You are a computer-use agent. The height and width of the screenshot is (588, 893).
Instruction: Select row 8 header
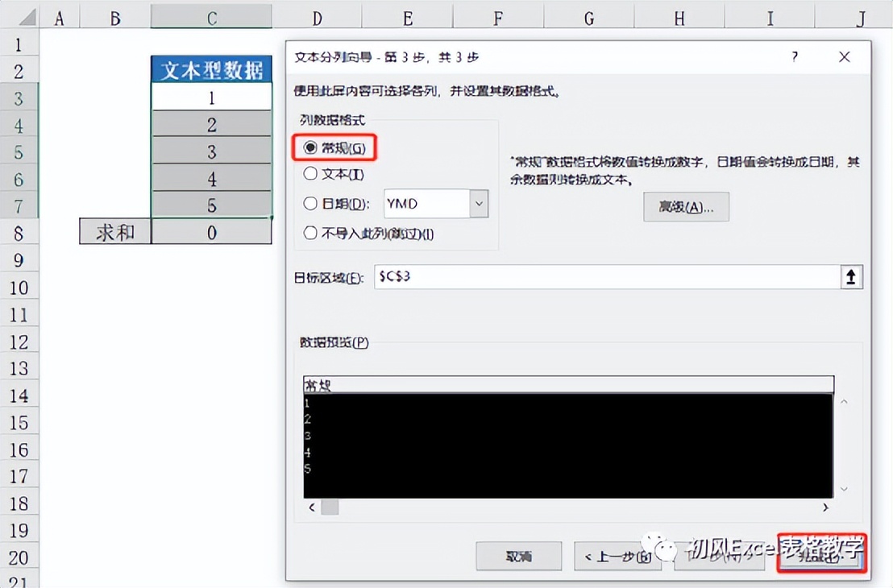[19, 233]
